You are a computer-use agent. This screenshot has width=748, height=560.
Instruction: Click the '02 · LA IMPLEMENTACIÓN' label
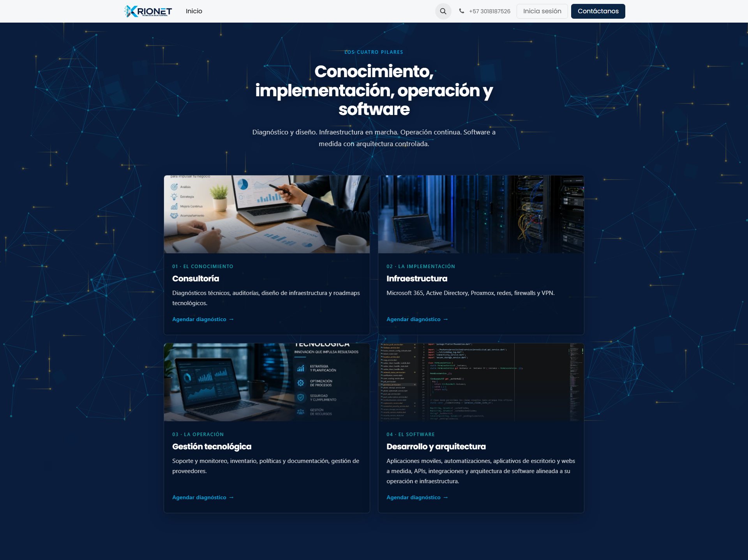(x=421, y=267)
